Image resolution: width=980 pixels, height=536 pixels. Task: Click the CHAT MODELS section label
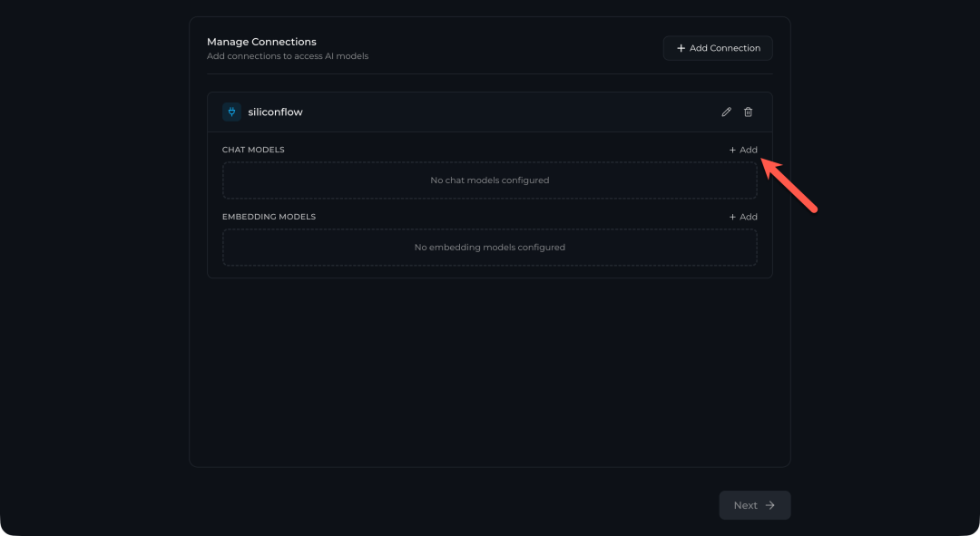point(253,150)
